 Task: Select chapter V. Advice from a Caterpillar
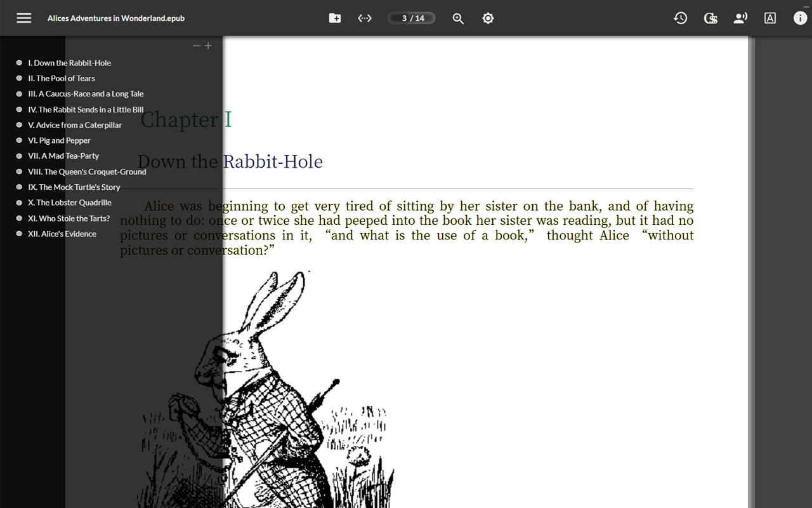point(75,124)
